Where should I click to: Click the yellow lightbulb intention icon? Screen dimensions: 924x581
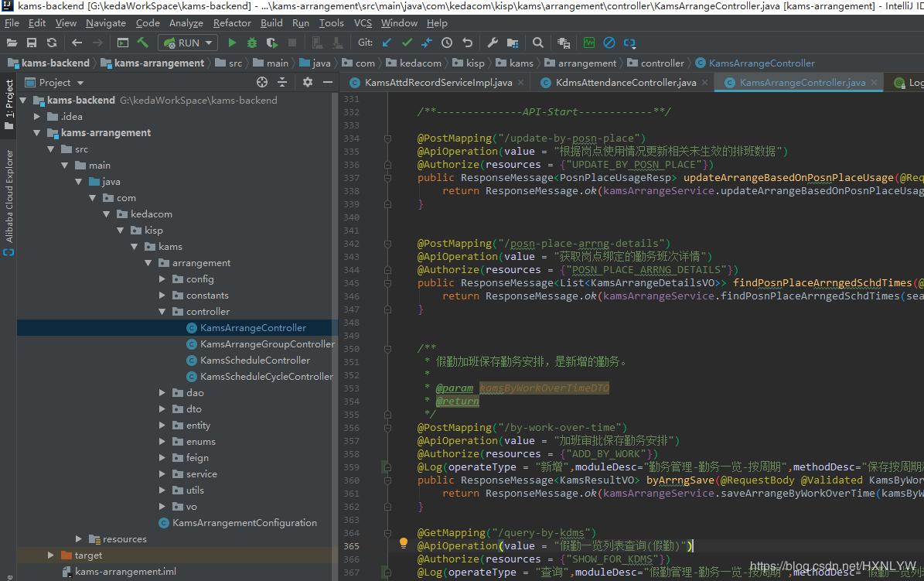point(403,543)
